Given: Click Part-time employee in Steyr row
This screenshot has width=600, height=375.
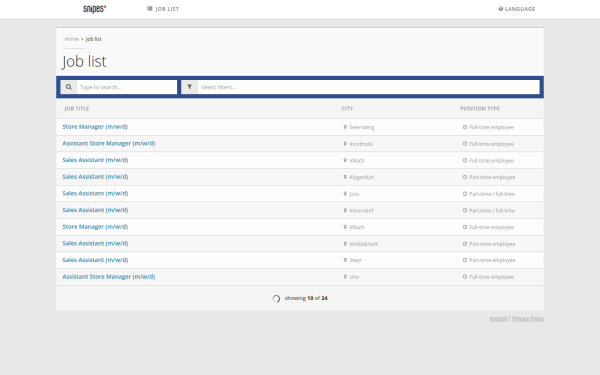Looking at the screenshot, I should (x=492, y=261).
